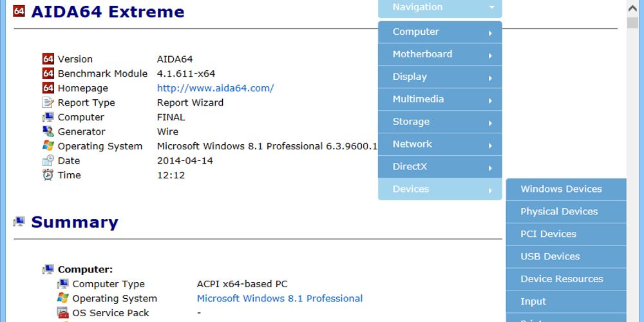The height and width of the screenshot is (322, 644).
Task: Select Storage in navigation menu
Action: (440, 122)
